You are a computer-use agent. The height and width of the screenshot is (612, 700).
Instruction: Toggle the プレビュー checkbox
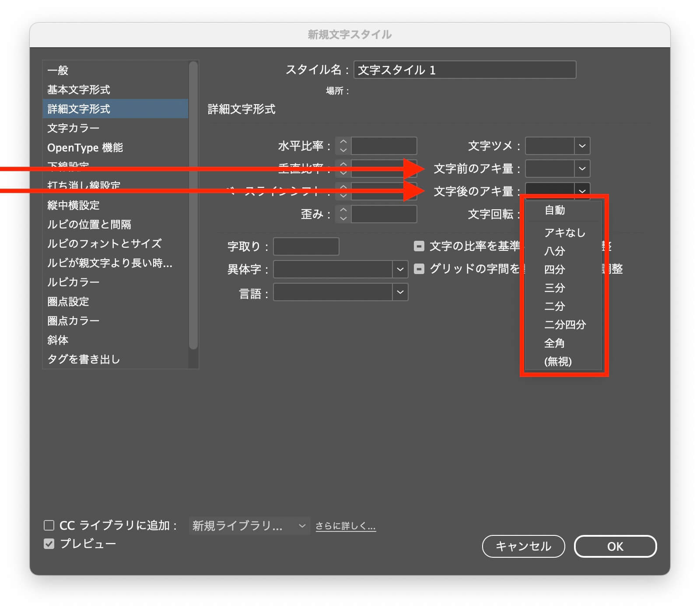(x=49, y=544)
